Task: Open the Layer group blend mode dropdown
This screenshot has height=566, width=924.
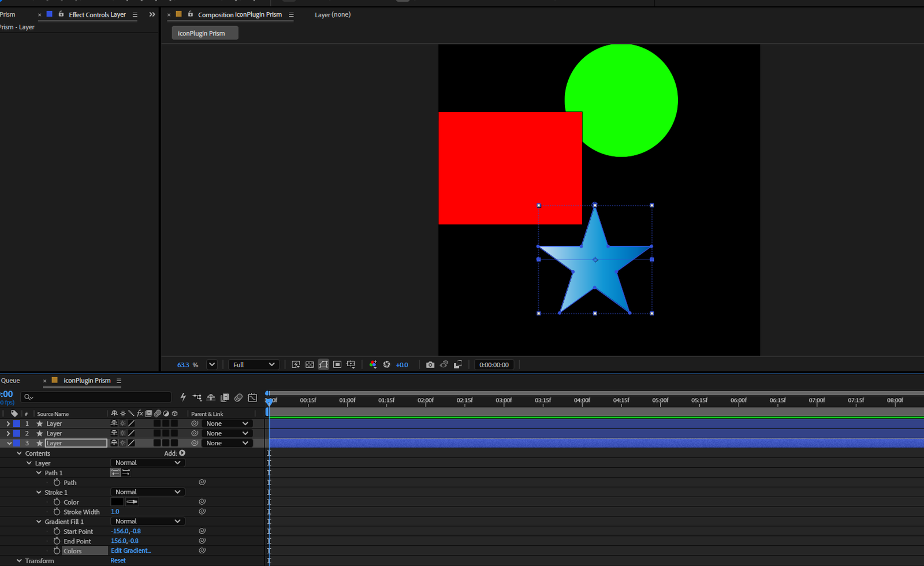Action: [147, 463]
